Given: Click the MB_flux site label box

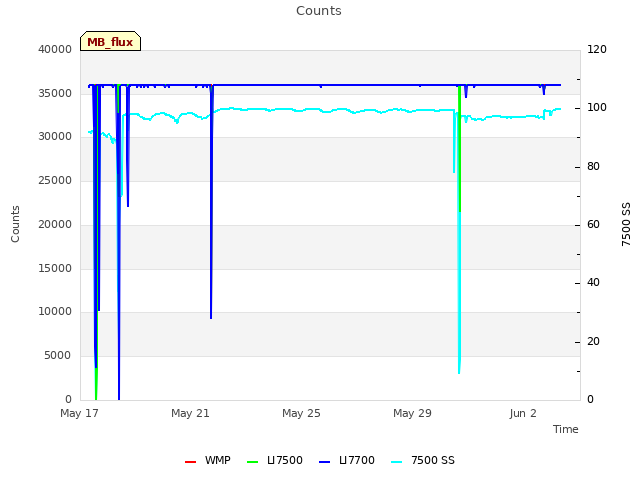Looking at the screenshot, I should (110, 41).
